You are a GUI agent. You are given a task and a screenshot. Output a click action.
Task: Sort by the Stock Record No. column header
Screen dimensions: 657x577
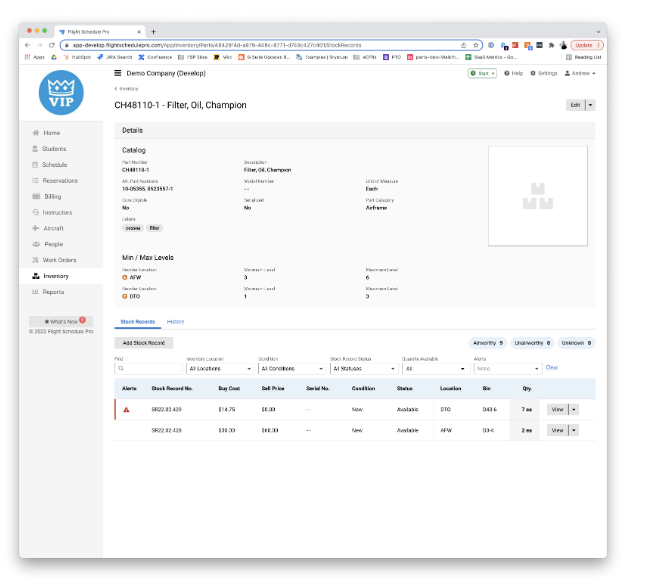pos(172,388)
